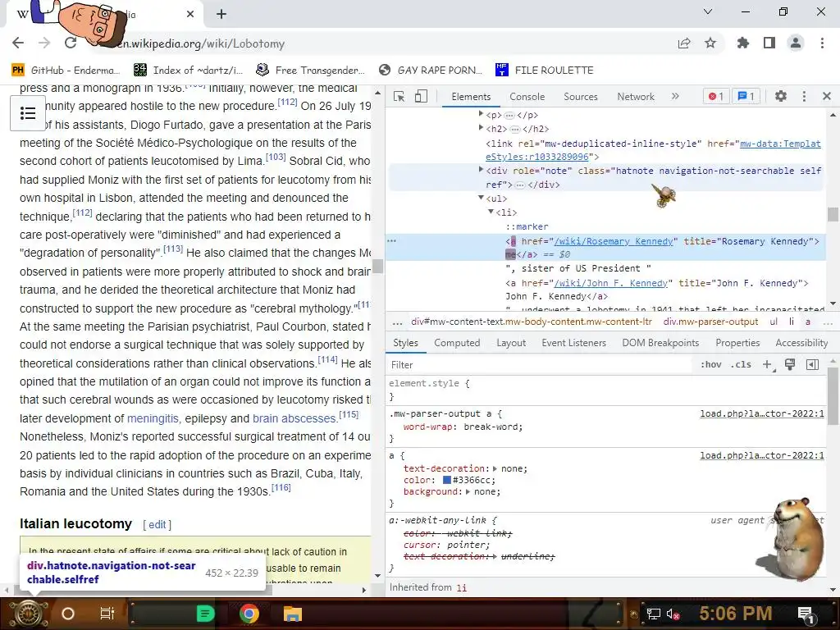Toggle the computed styles sidebar icon

pyautogui.click(x=812, y=365)
